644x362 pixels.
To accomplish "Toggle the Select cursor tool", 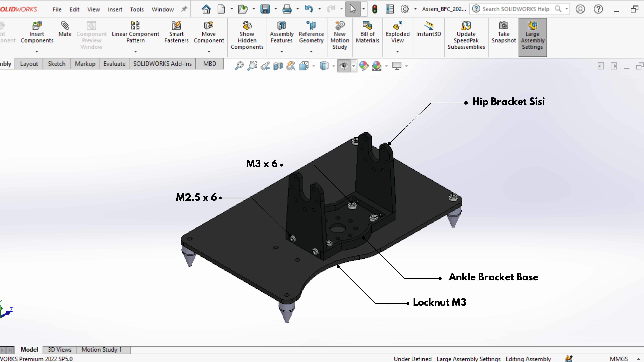I will (x=352, y=9).
